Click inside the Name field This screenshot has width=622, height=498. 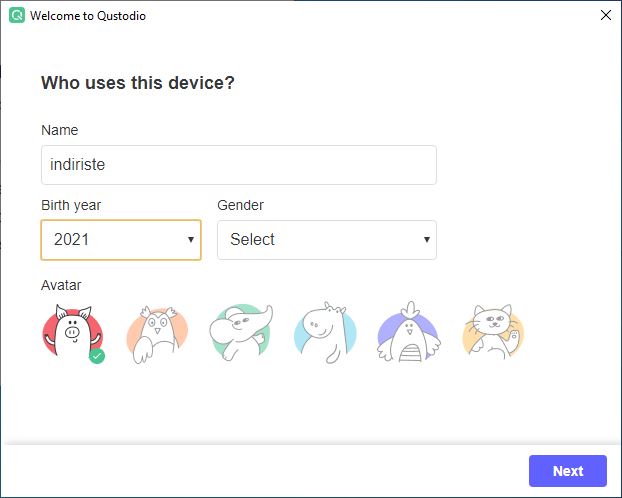coord(239,165)
